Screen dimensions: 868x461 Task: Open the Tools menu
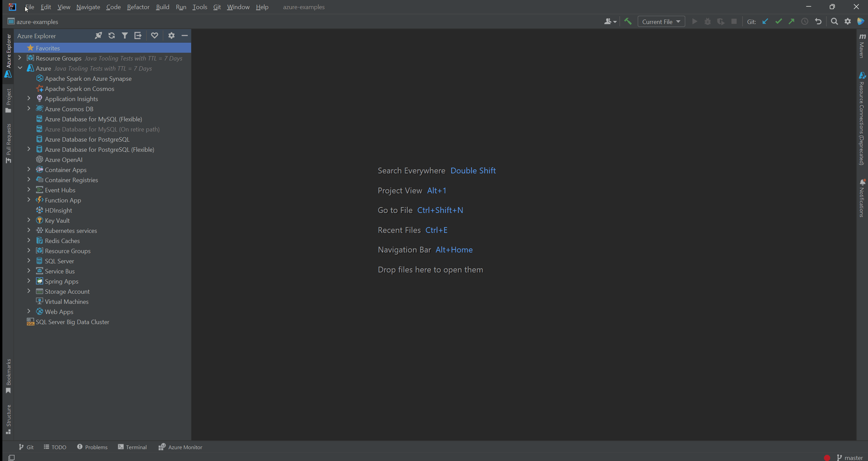click(x=200, y=7)
